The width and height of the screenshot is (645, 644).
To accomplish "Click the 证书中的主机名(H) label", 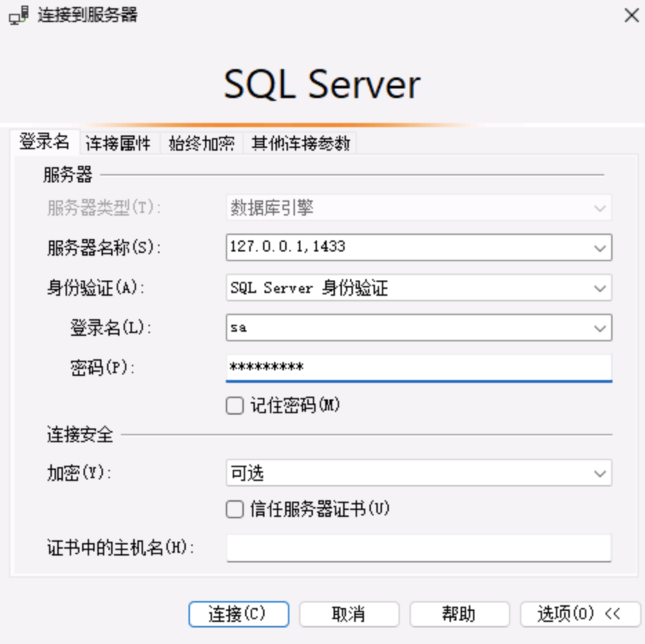I will [121, 548].
